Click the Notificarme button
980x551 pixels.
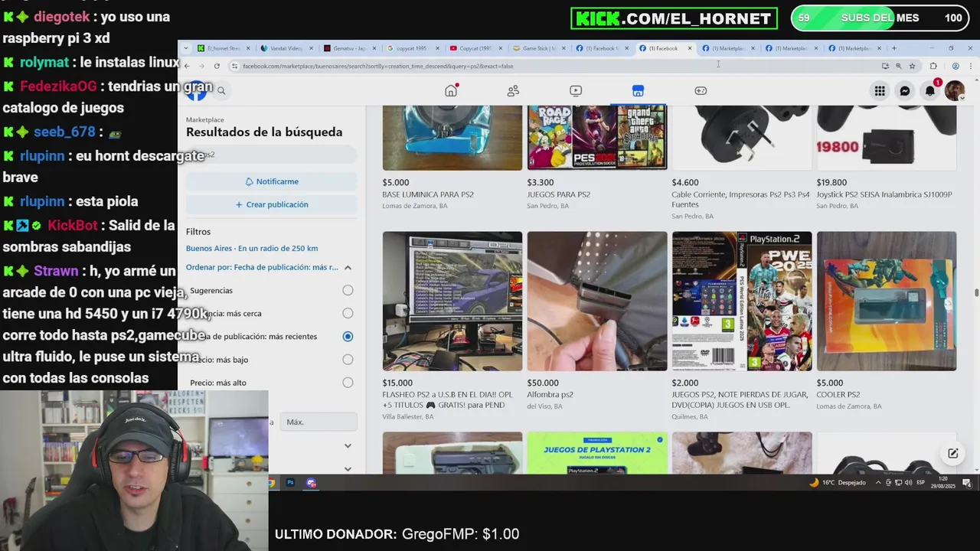pyautogui.click(x=272, y=181)
